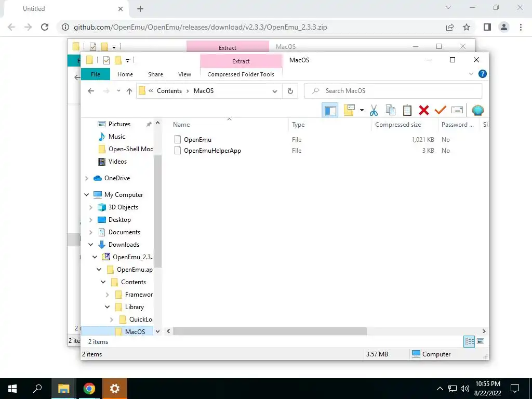532x399 pixels.
Task: Select the Compressed Folder Tools tab
Action: (241, 74)
